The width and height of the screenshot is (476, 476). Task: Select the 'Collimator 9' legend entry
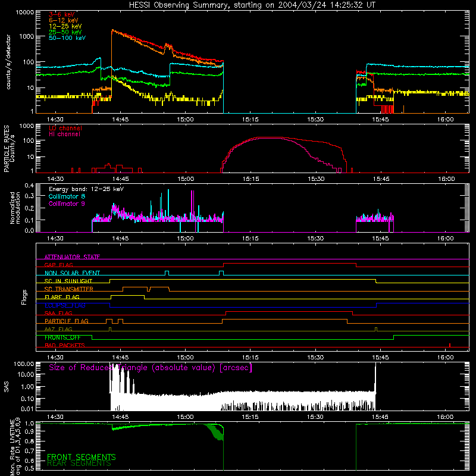tap(67, 203)
